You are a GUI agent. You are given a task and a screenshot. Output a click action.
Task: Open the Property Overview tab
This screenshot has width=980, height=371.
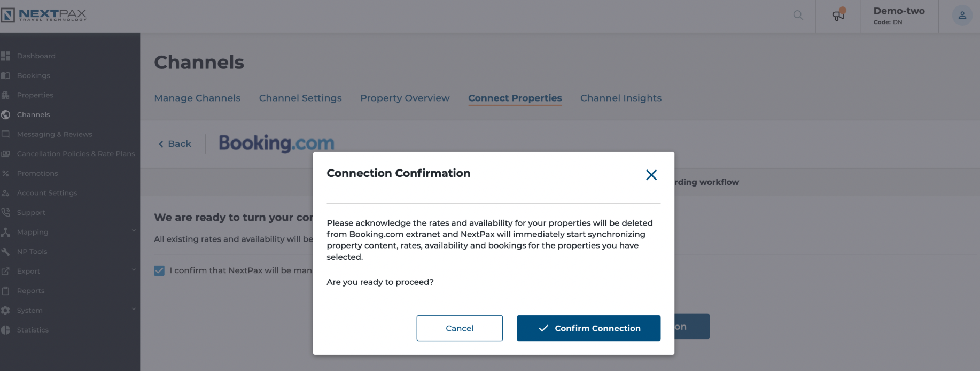pos(405,98)
